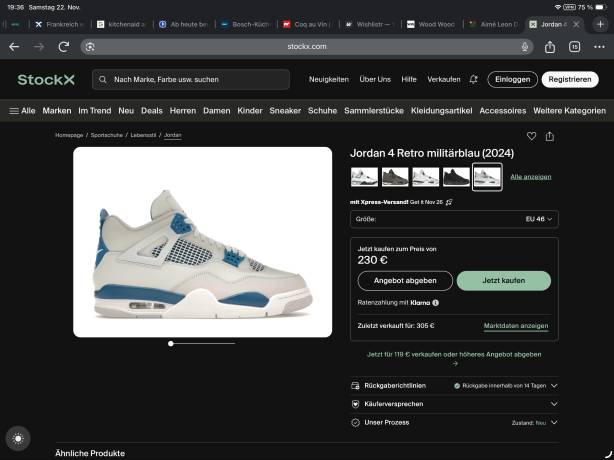Open Alle categories hamburger menu

tap(22, 111)
